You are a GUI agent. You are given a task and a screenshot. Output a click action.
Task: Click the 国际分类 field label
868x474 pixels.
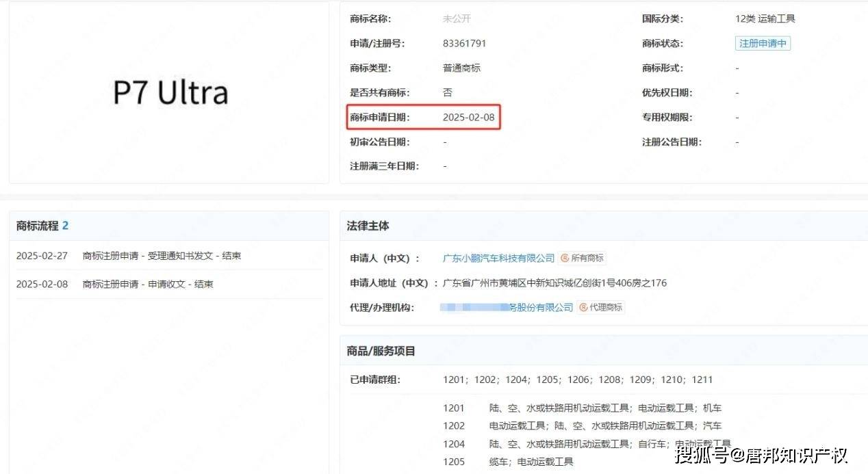(662, 18)
